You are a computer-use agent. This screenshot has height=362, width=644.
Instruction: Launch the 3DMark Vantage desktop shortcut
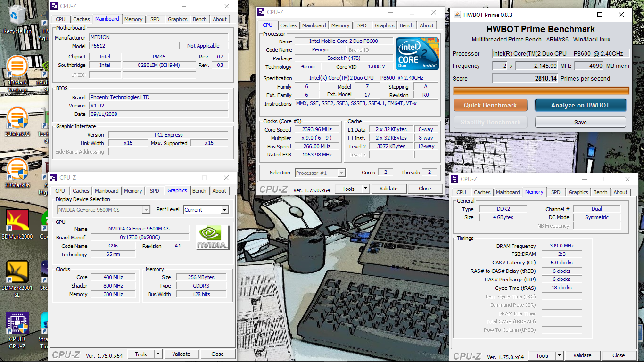(x=17, y=73)
